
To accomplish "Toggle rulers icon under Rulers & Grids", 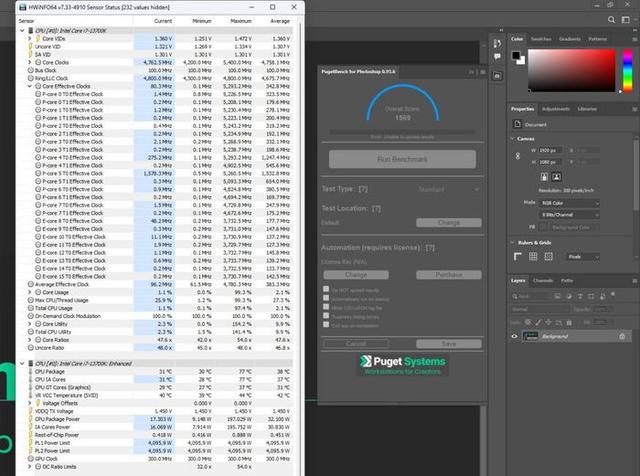I will coord(518,256).
